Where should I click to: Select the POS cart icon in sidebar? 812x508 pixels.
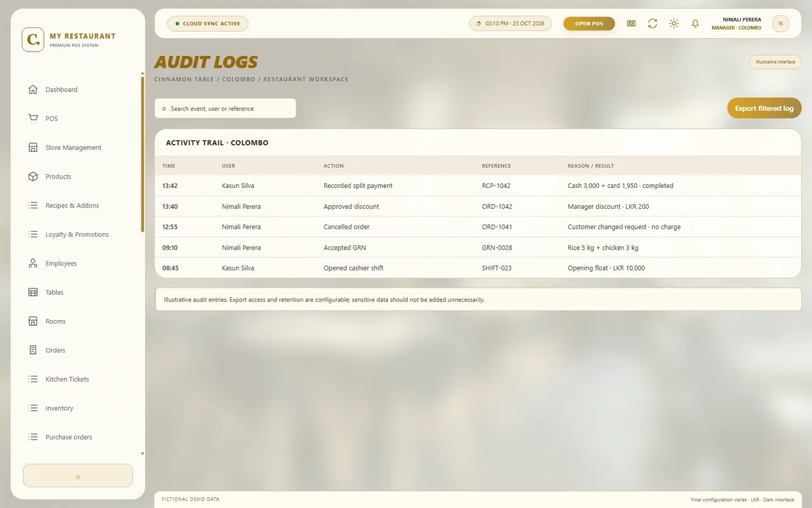[33, 119]
